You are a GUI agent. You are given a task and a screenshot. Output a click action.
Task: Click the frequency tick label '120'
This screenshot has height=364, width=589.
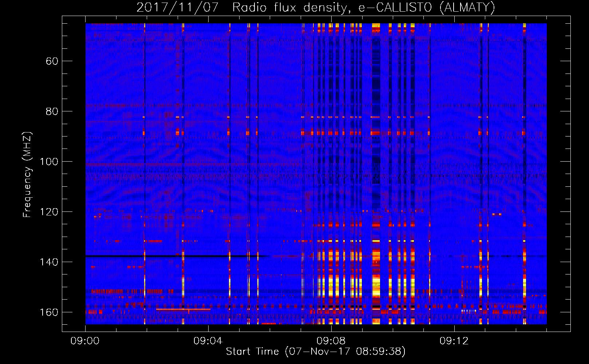tap(49, 212)
